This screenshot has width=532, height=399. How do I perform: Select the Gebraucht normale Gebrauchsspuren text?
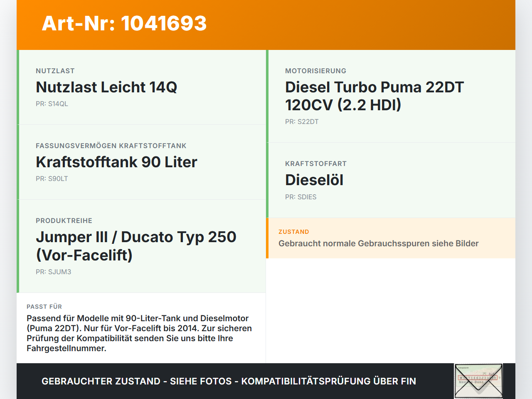coord(379,243)
